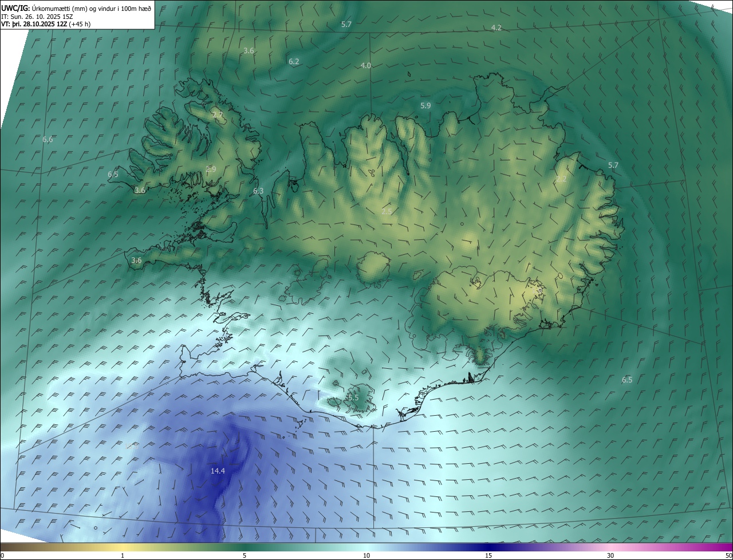Select the 2.7 value label in the Westfjords
The image size is (733, 560).
(x=217, y=115)
